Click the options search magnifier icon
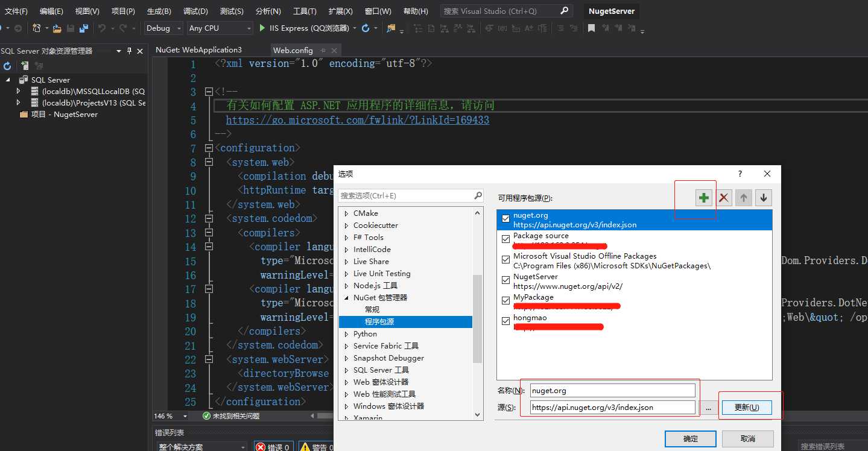 (478, 195)
